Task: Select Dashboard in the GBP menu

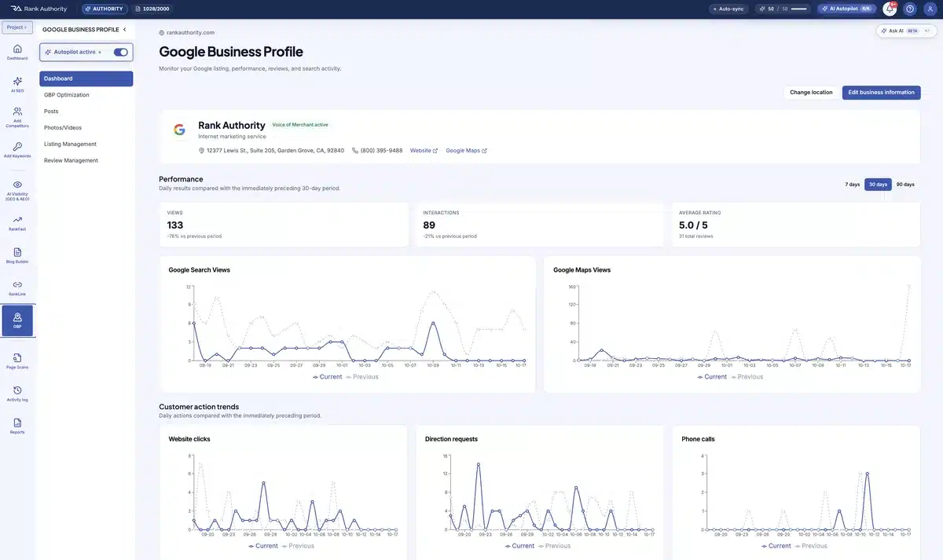Action: 86,79
